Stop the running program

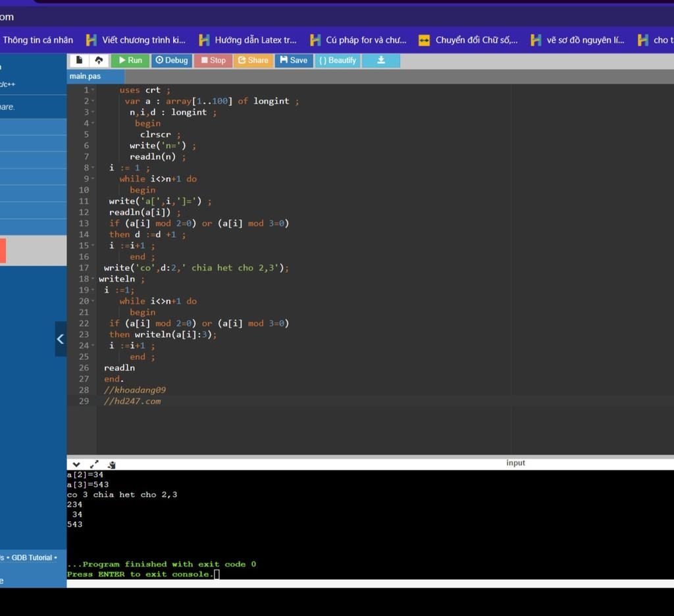(x=213, y=60)
